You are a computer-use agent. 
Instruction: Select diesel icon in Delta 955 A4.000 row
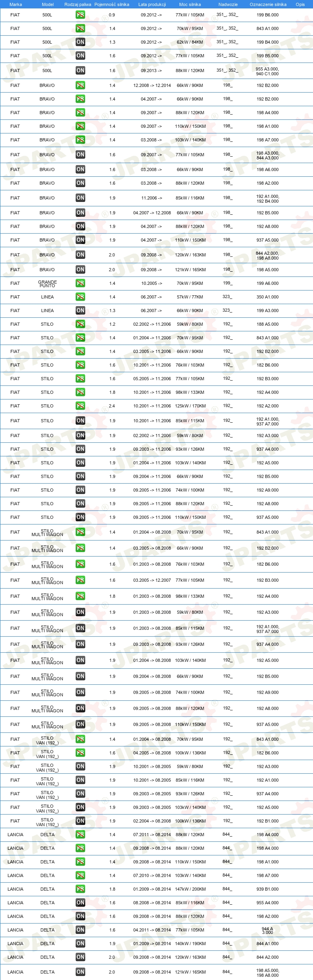[80, 903]
